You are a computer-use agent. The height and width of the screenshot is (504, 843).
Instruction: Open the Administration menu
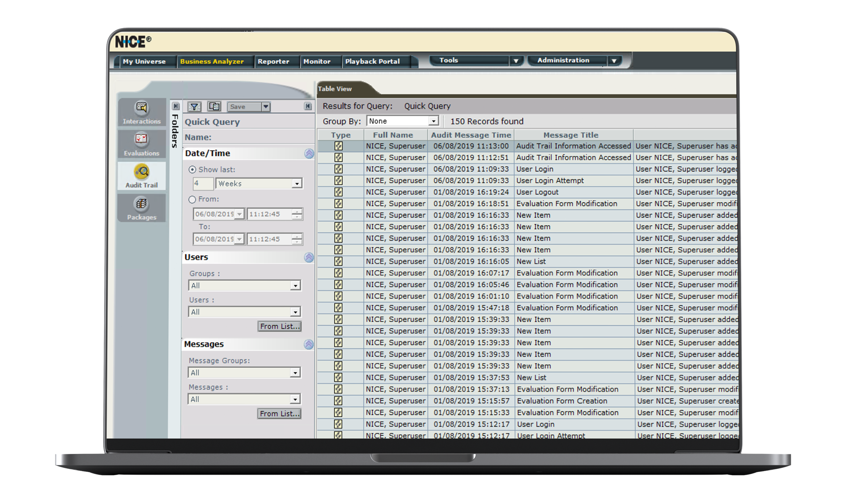pyautogui.click(x=574, y=61)
